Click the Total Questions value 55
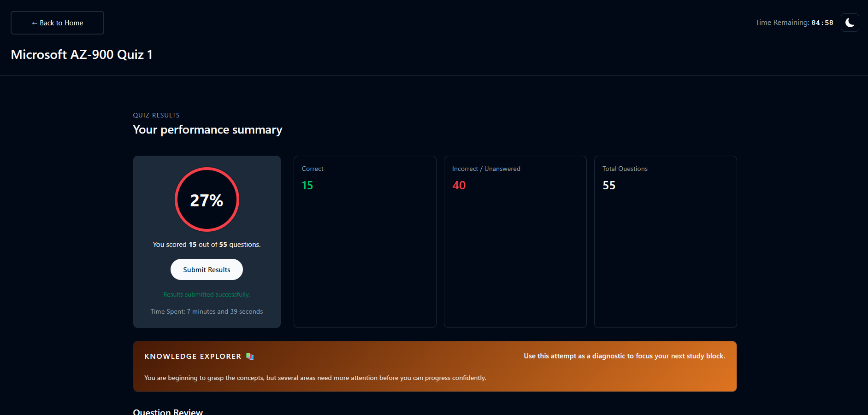Screen dimensions: 868x415 pyautogui.click(x=609, y=186)
